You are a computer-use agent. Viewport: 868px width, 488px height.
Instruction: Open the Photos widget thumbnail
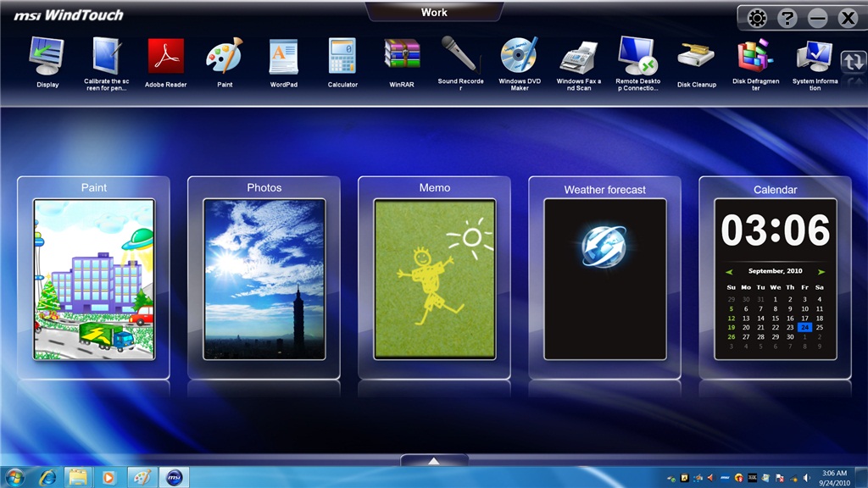click(x=264, y=279)
